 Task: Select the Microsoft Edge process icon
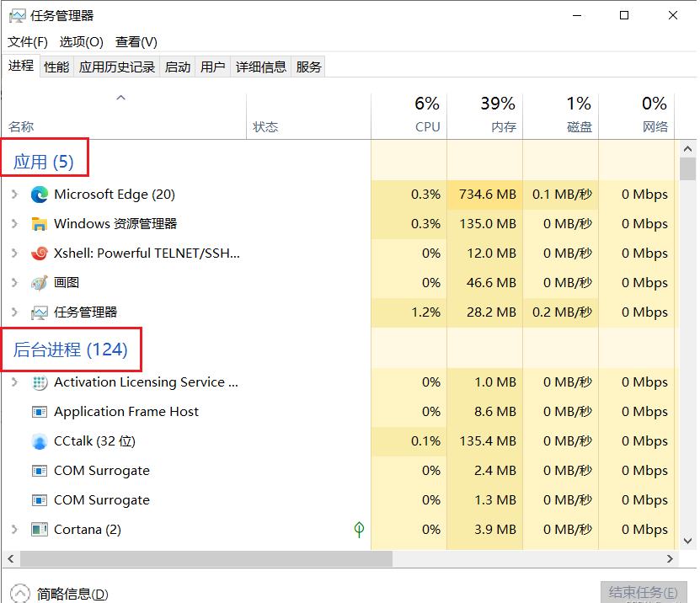point(40,195)
